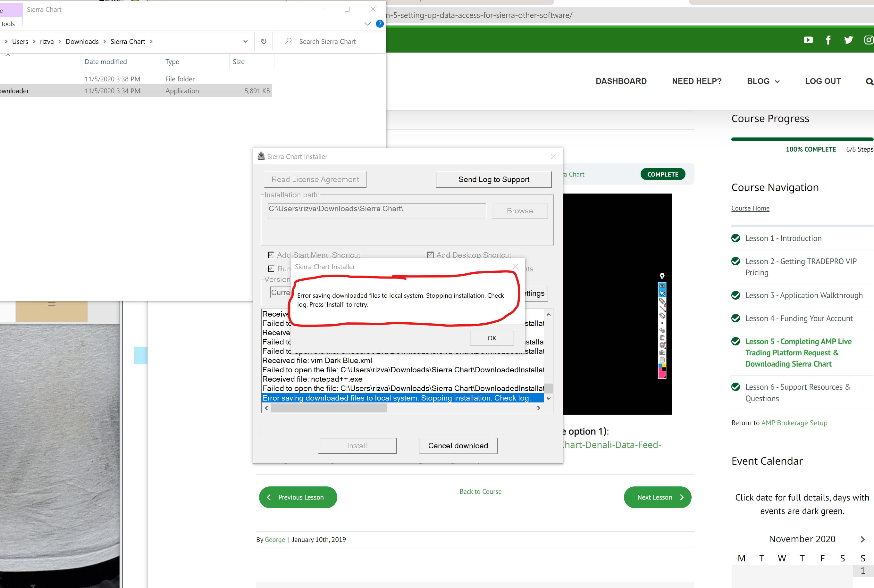Viewport: 874px width, 588px height.
Task: Toggle the eye icon in the annotation toolbar
Action: point(662,286)
